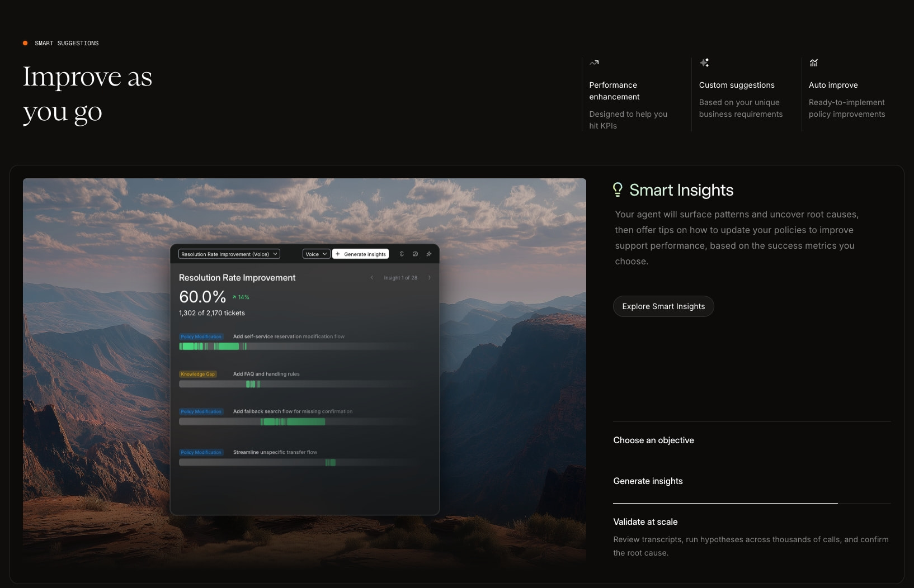Image resolution: width=914 pixels, height=588 pixels.
Task: Click 'Add FAQ and handling rules' text
Action: click(x=266, y=374)
